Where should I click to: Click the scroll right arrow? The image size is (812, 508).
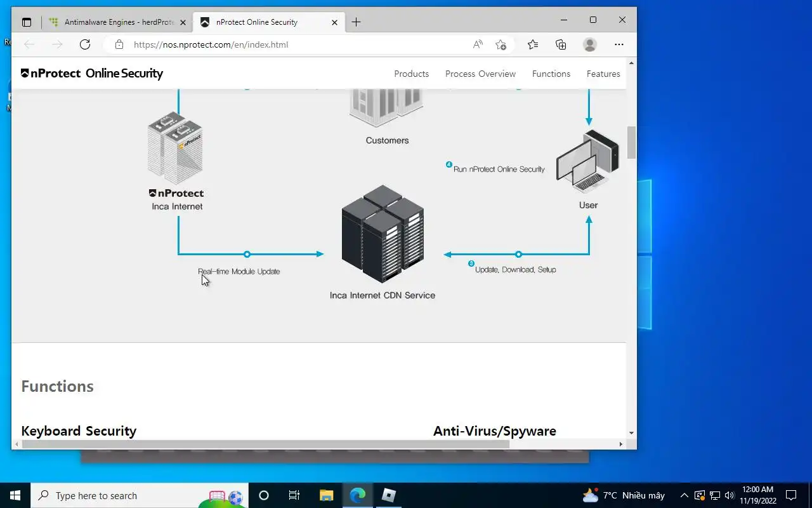(621, 444)
